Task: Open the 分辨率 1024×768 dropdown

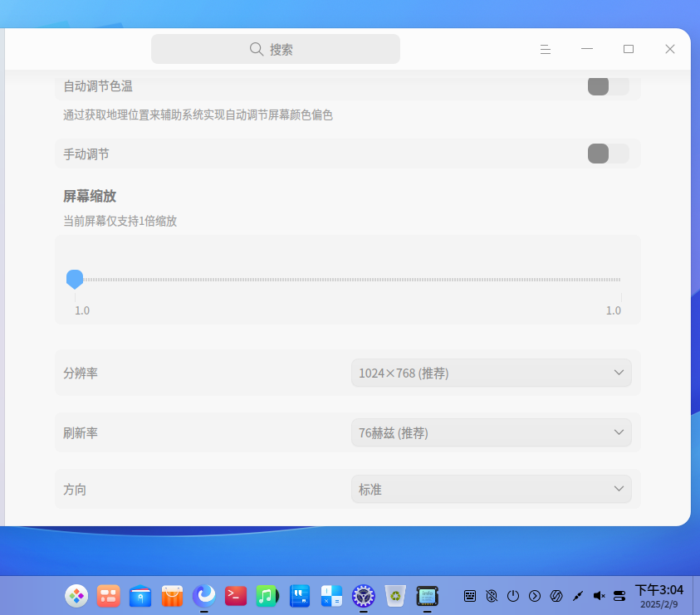Action: coord(491,373)
